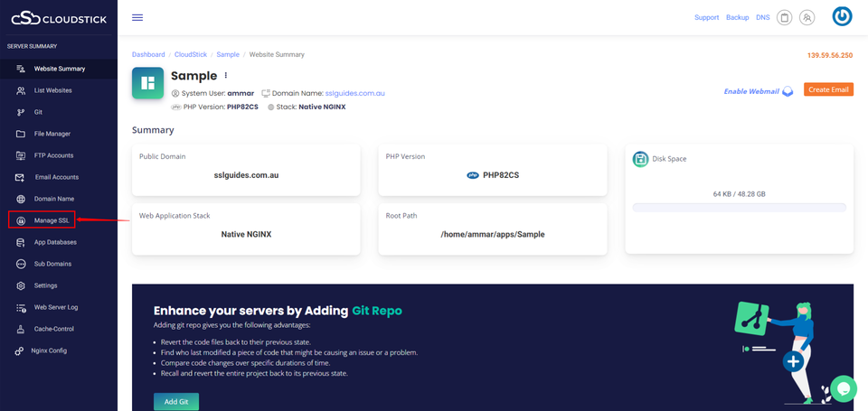Open the sslguides.com.au domain link
Screen dimensions: 868x411
point(355,93)
